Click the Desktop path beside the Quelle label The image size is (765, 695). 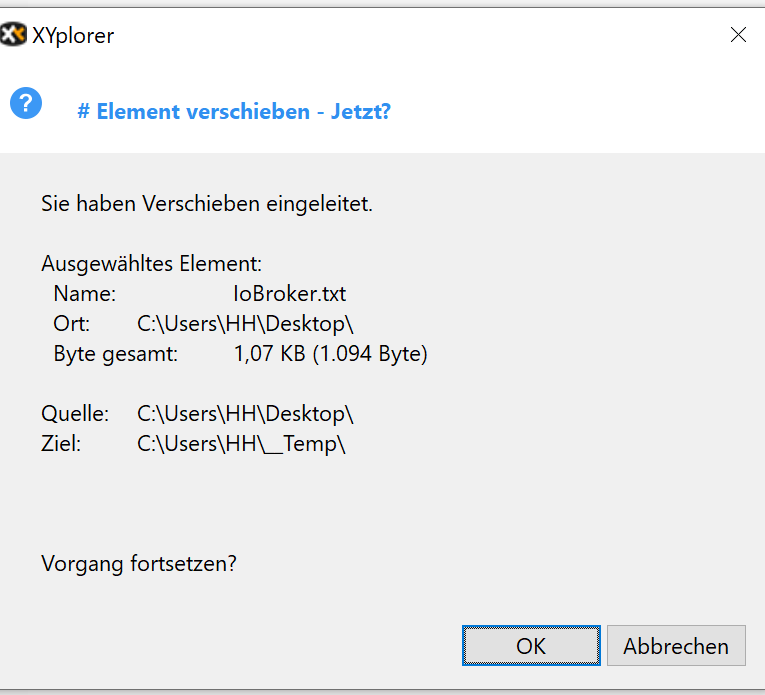click(x=245, y=413)
